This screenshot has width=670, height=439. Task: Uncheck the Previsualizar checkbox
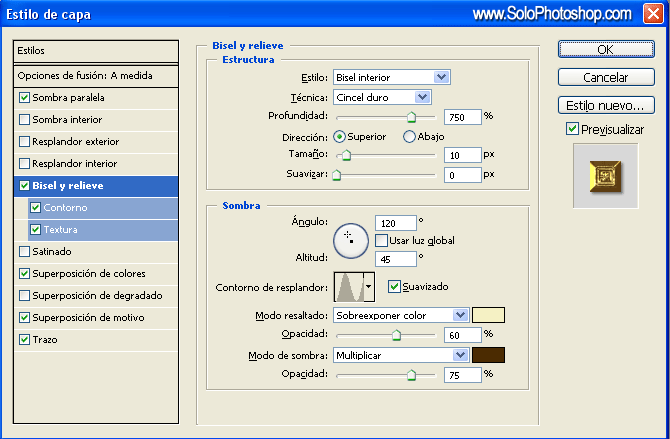tap(572, 129)
